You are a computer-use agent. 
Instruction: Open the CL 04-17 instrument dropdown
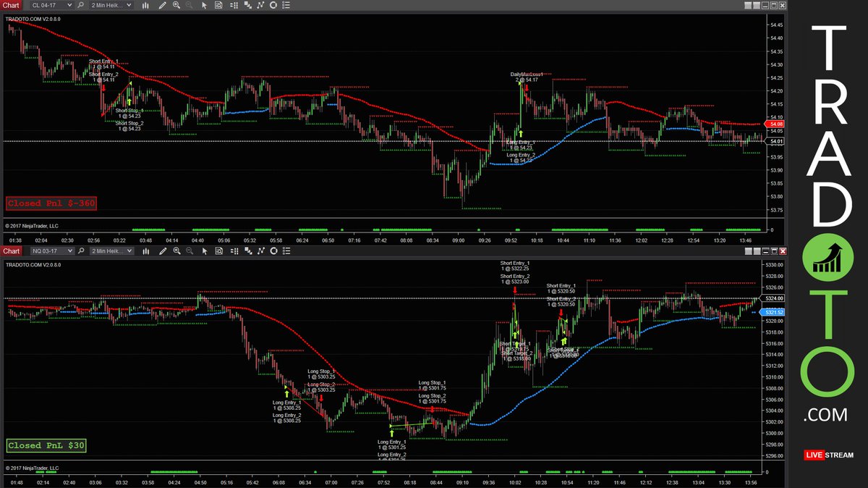[x=51, y=5]
